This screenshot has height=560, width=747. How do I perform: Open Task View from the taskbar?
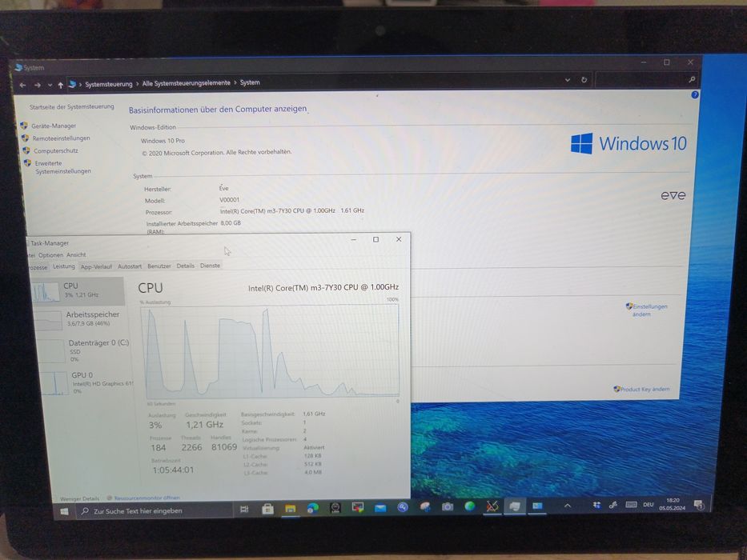coord(244,509)
